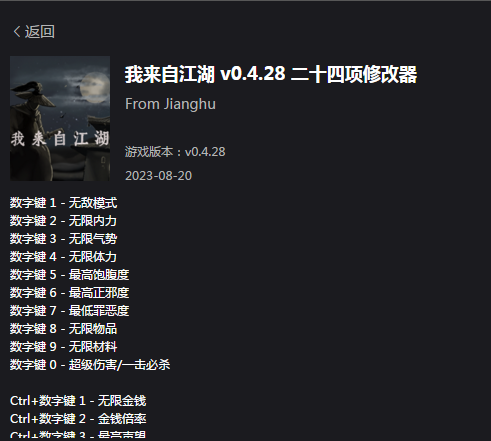
Task: Click the trainer title 我来自江湖 v0.4.28
Action: coord(271,74)
